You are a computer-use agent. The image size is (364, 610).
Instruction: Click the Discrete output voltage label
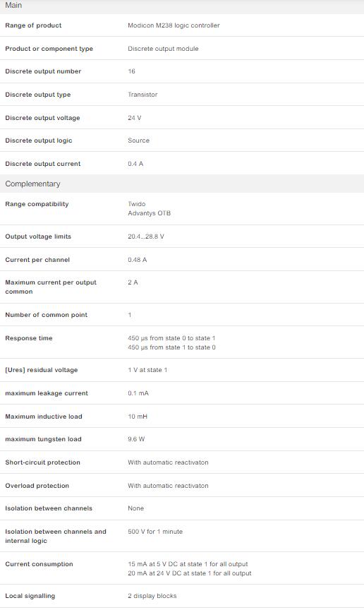click(42, 118)
